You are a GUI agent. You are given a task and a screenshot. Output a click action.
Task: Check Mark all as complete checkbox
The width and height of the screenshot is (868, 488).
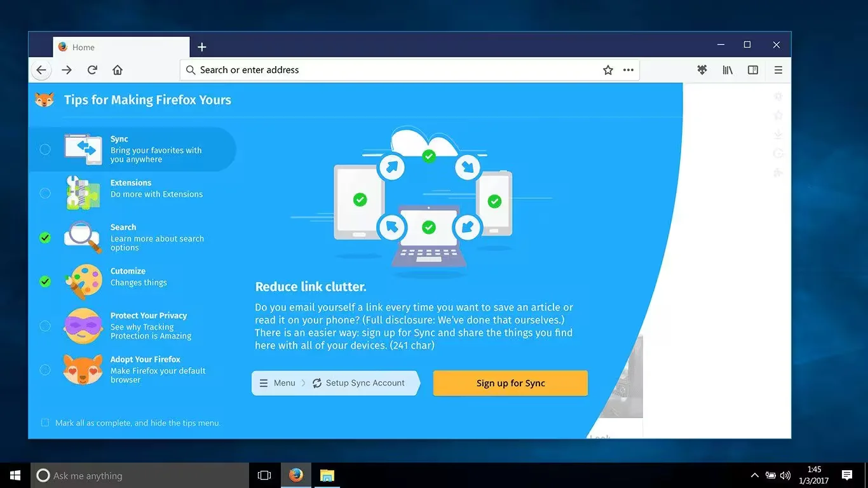(x=45, y=423)
